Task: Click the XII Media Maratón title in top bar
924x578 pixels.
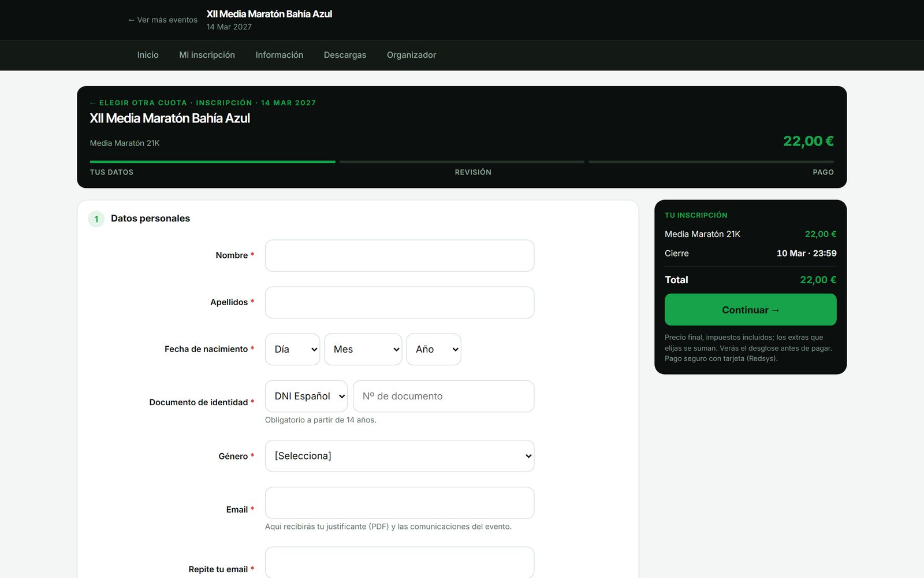Action: click(x=269, y=14)
